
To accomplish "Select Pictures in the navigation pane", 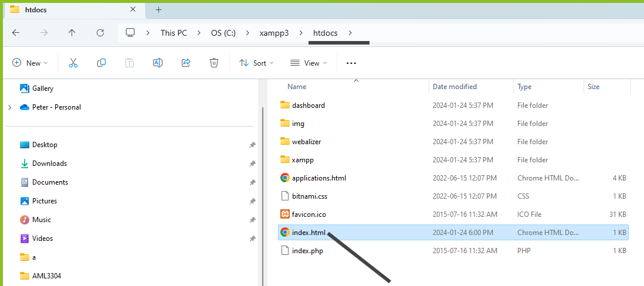I will [x=45, y=201].
